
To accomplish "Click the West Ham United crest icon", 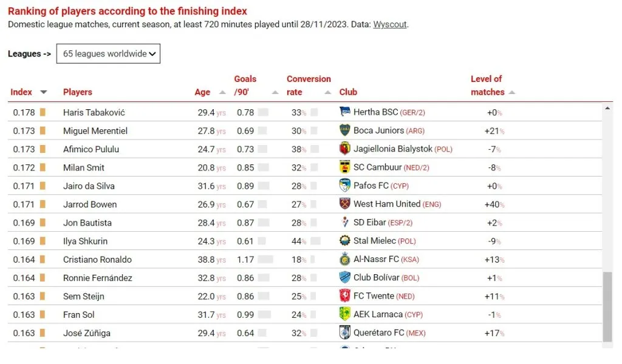I will (344, 204).
